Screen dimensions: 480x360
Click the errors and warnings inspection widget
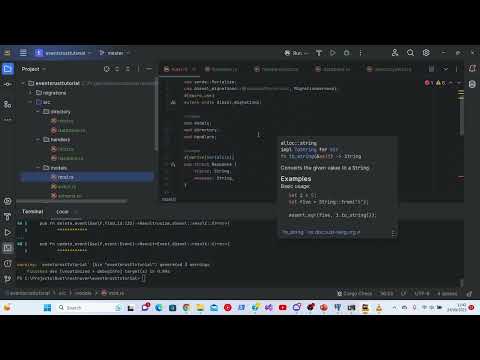click(436, 83)
